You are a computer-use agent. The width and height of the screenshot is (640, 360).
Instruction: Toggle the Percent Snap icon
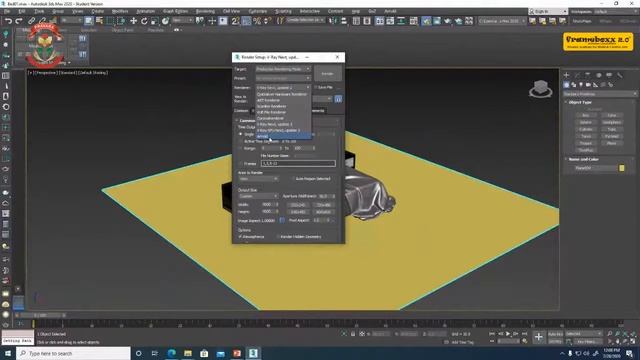(x=257, y=21)
